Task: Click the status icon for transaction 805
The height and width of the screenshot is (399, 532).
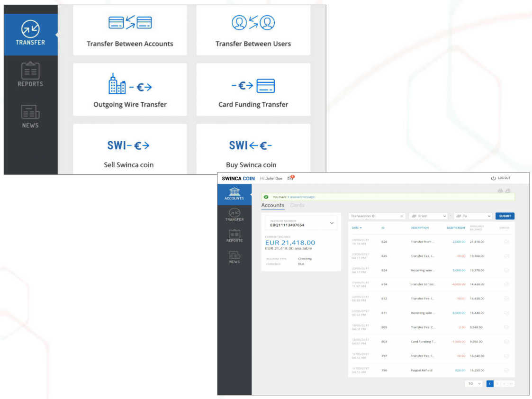Action: (x=506, y=327)
